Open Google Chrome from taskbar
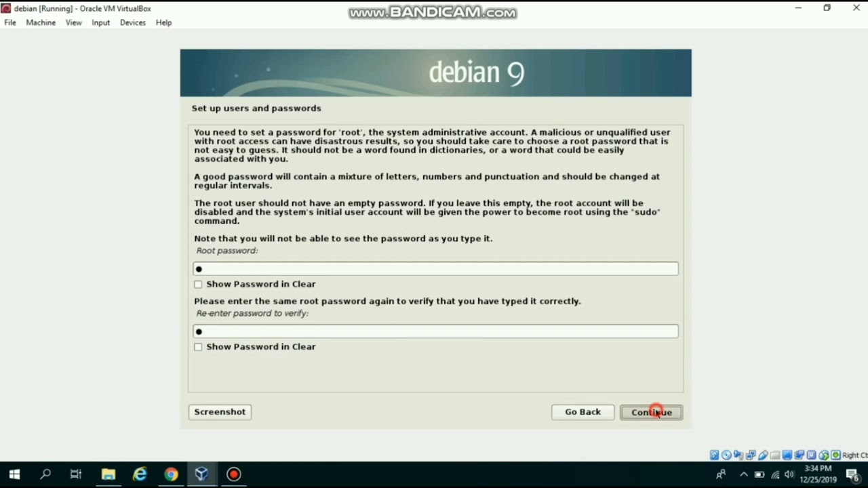 click(x=171, y=474)
